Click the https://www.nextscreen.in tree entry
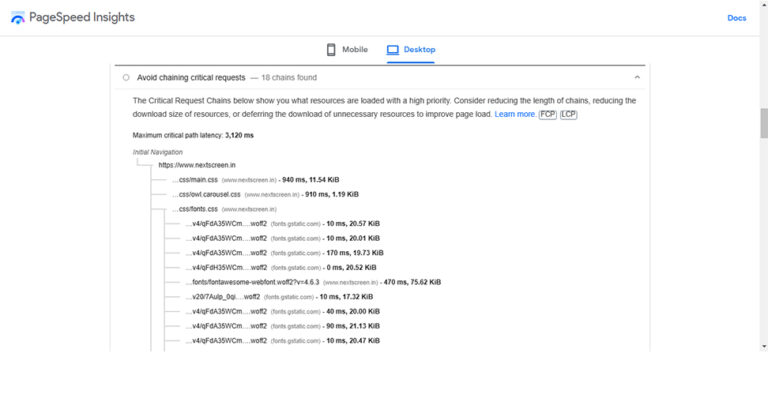Image resolution: width=768 pixels, height=402 pixels. coord(197,165)
